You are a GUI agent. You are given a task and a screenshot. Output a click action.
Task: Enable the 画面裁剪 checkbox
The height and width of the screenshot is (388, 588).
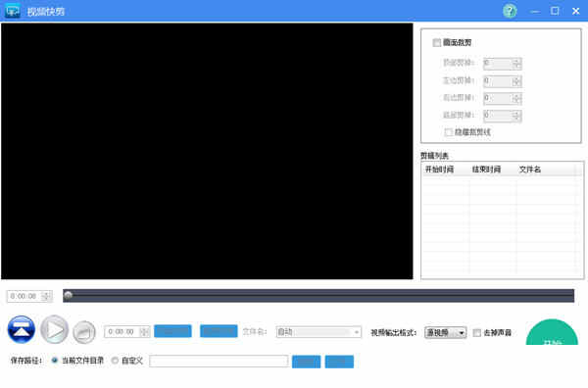(x=436, y=43)
